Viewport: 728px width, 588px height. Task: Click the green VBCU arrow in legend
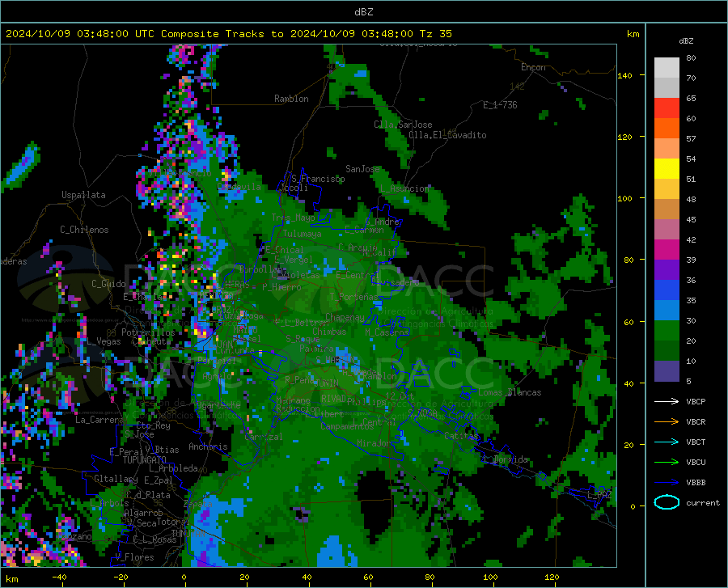point(667,463)
